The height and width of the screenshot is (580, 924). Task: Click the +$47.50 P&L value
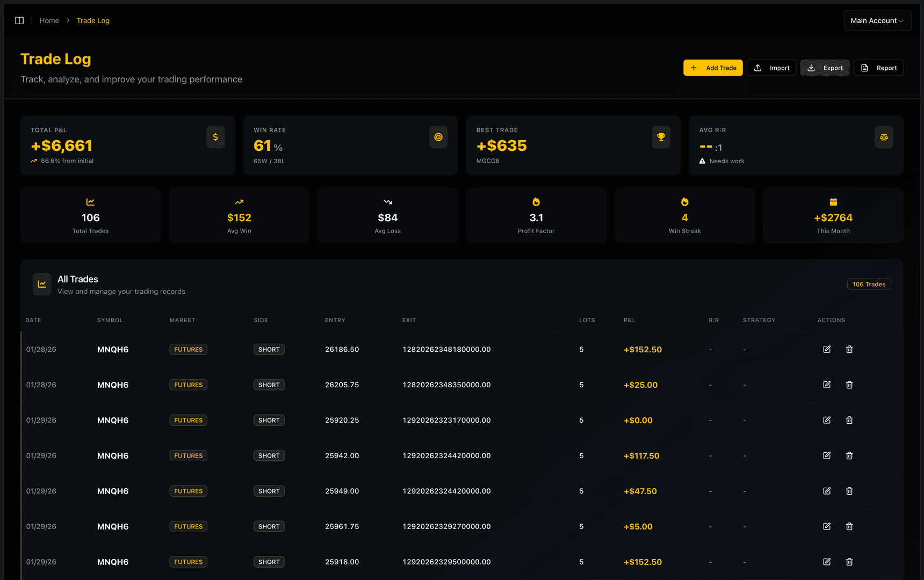point(640,491)
